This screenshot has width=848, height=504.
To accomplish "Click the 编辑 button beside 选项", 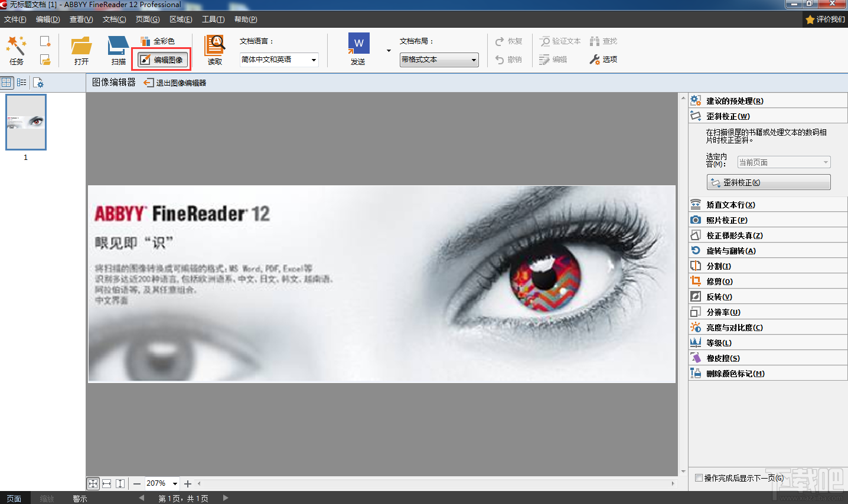I will coord(553,60).
